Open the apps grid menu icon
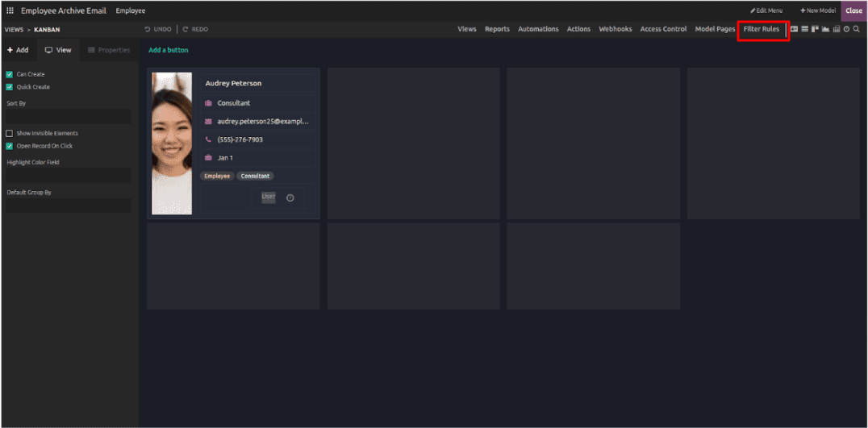Viewport: 868px width, 428px height. point(10,10)
